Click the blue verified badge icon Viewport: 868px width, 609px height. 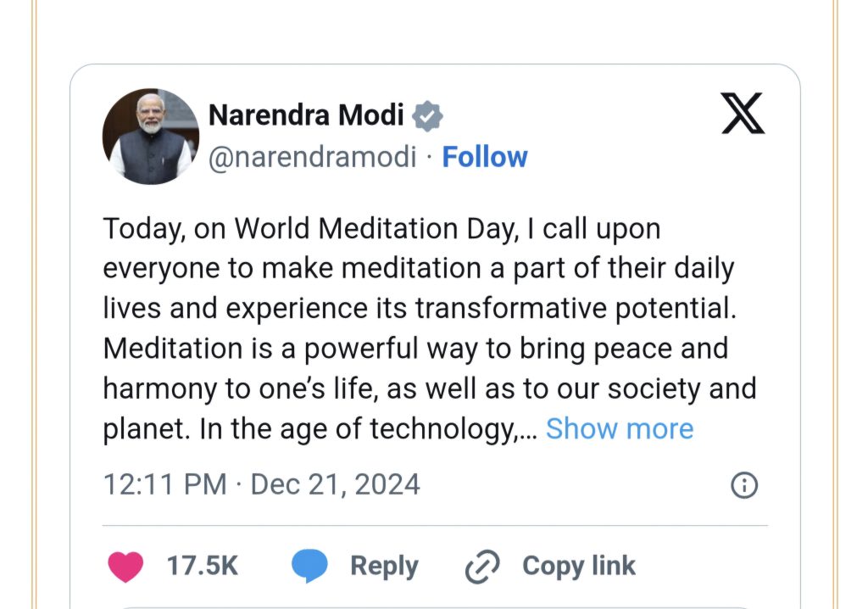coord(427,116)
